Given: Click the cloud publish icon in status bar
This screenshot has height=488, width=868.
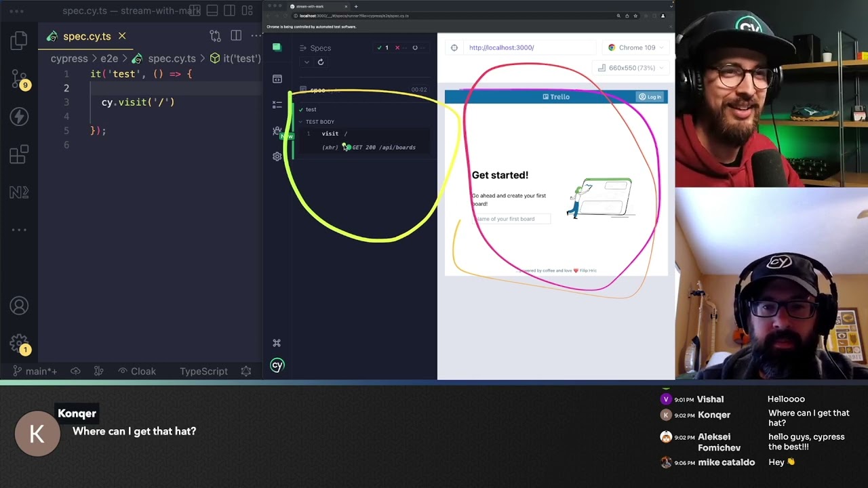Looking at the screenshot, I should [75, 371].
